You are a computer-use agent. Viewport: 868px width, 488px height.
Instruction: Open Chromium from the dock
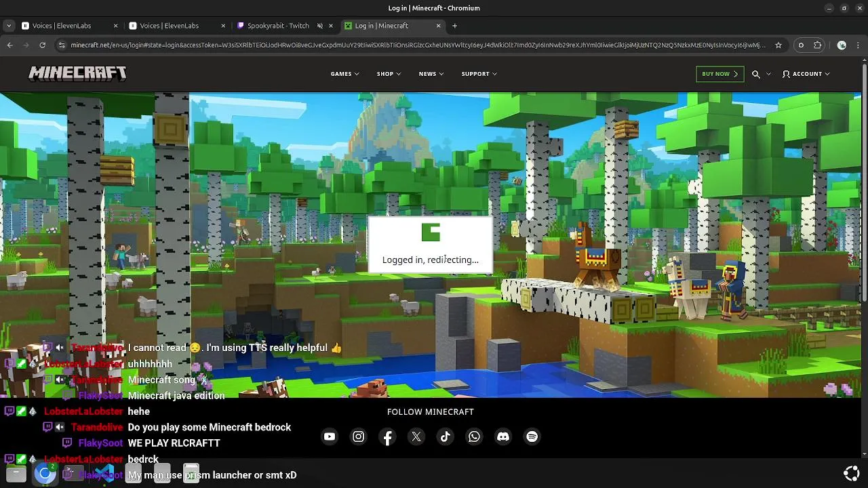(x=45, y=473)
